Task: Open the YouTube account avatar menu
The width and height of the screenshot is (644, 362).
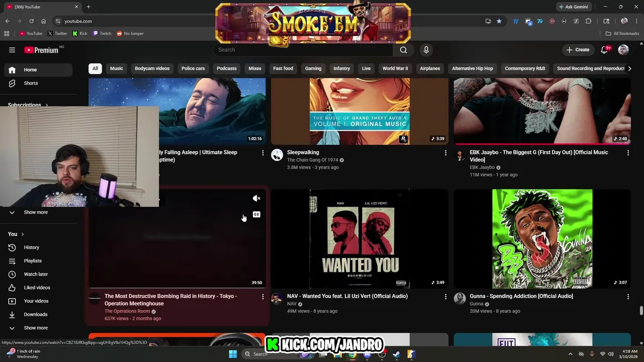Action: point(623,50)
